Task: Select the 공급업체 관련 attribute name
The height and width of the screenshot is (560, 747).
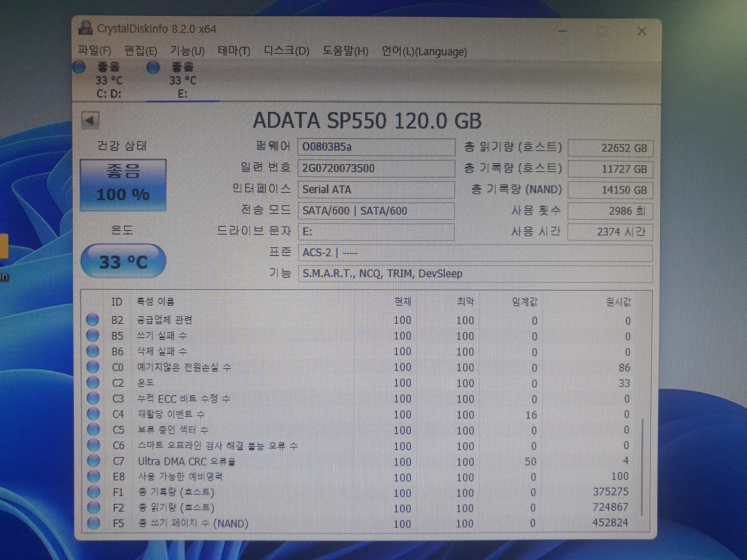Action: (165, 320)
